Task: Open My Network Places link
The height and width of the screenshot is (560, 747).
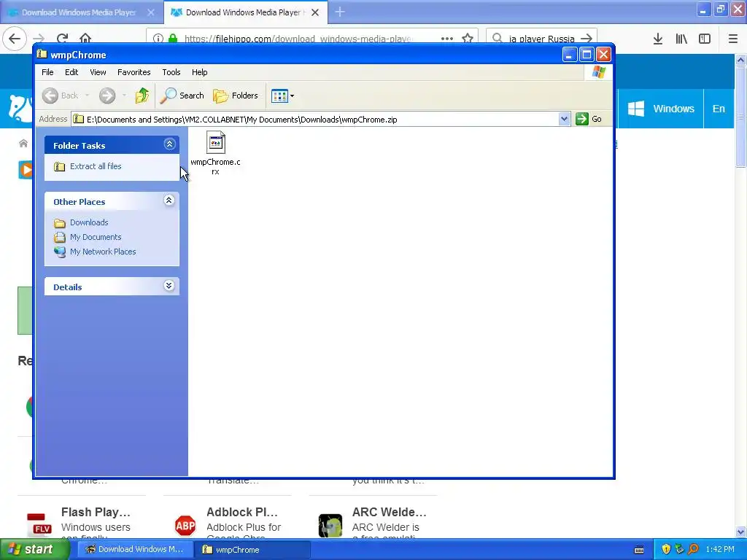Action: tap(103, 252)
